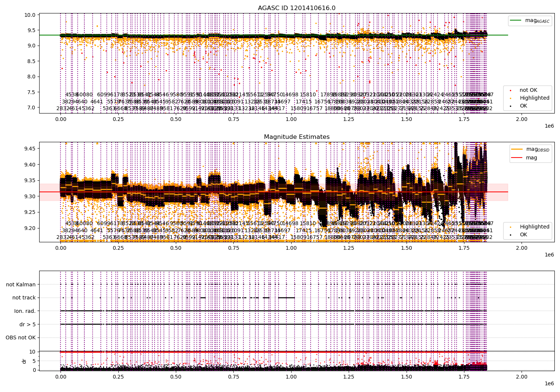Click the "not OK" legend entry

point(528,90)
